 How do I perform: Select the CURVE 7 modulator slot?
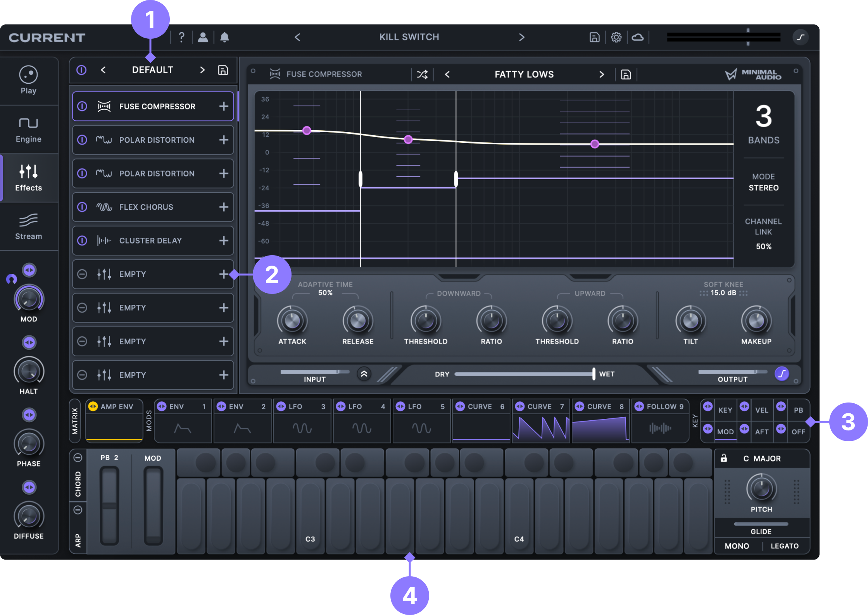coord(541,421)
